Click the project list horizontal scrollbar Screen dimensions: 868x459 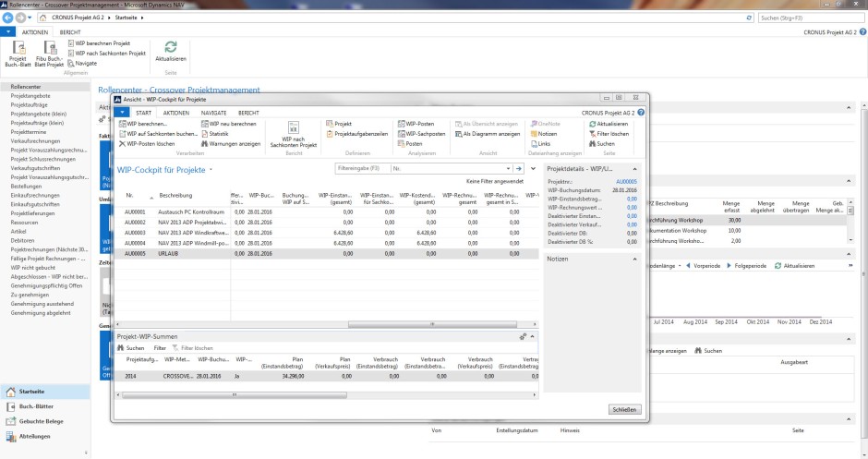pos(434,325)
